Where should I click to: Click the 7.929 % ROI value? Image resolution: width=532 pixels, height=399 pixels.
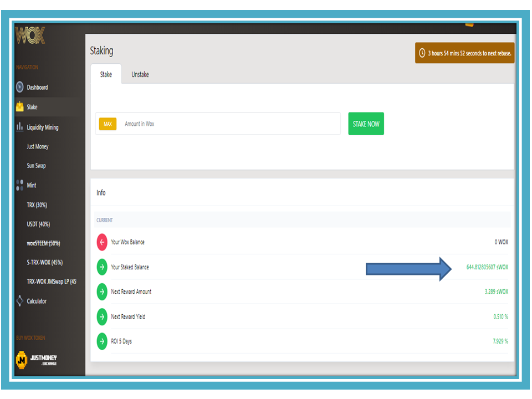coord(500,341)
